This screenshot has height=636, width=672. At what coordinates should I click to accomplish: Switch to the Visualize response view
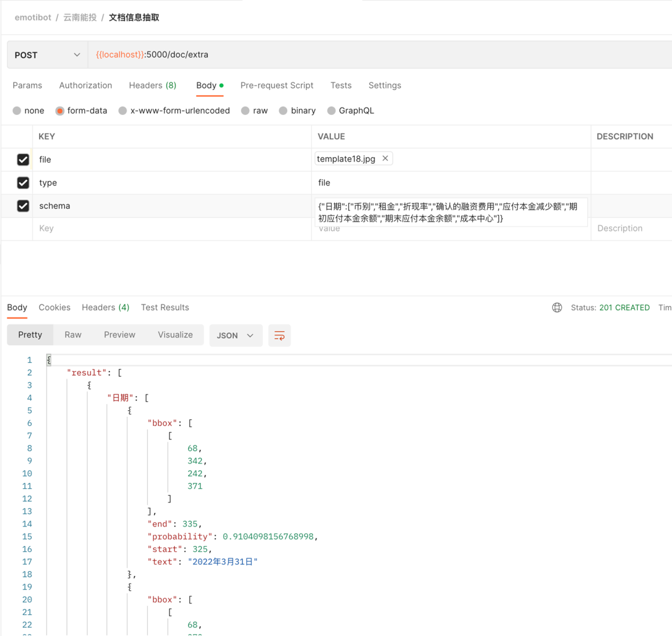[175, 334]
